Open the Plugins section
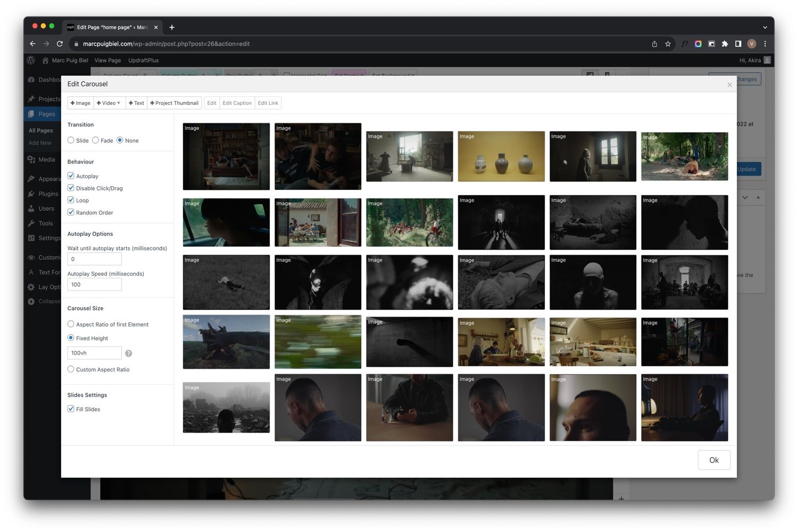 [31, 194]
